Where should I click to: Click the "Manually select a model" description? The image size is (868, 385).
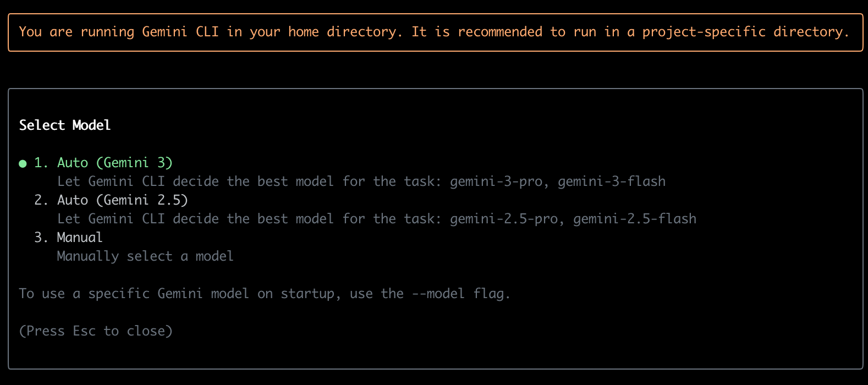pyautogui.click(x=145, y=256)
